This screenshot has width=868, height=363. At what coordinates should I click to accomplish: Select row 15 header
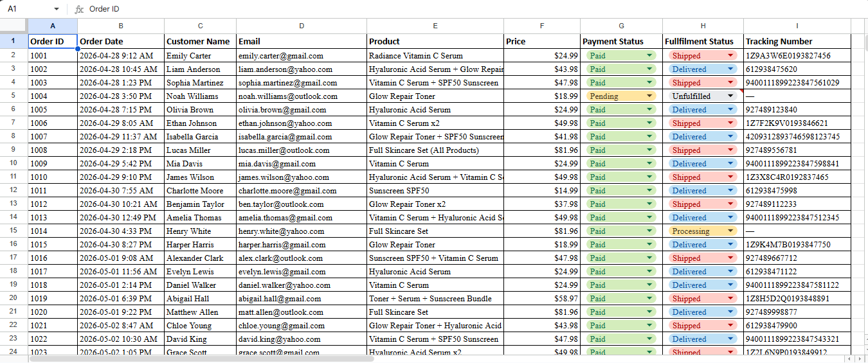(x=14, y=231)
